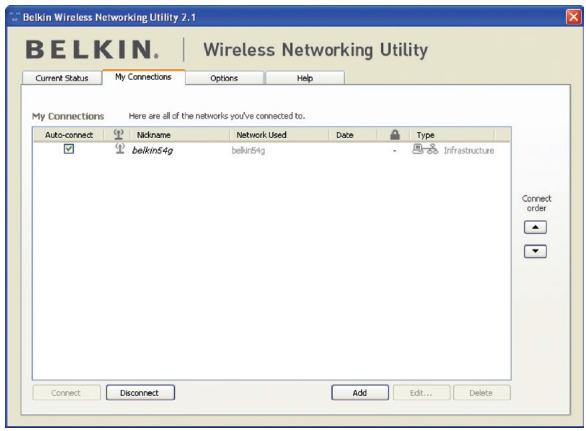The height and width of the screenshot is (431, 586).
Task: Select the My Connections tab
Action: click(144, 77)
